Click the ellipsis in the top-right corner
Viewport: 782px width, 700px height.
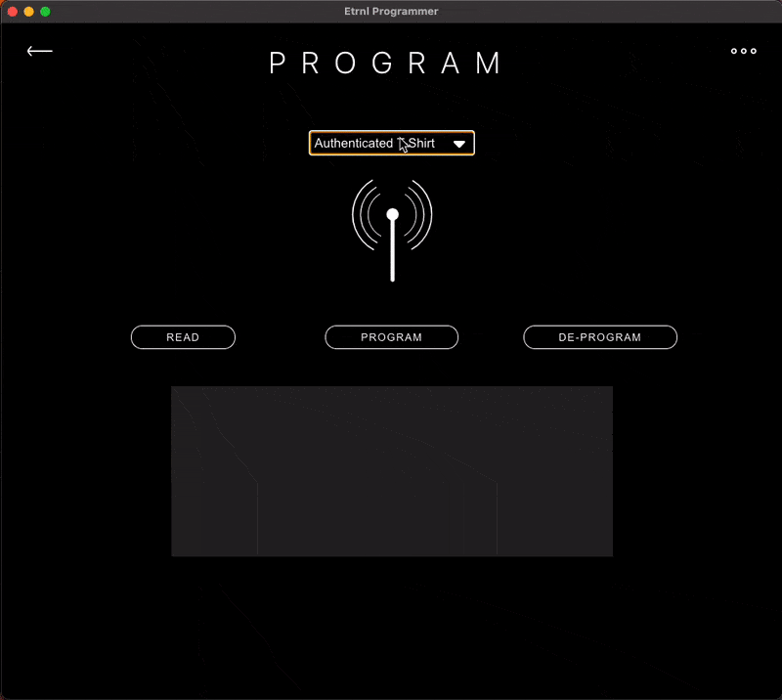[x=743, y=51]
